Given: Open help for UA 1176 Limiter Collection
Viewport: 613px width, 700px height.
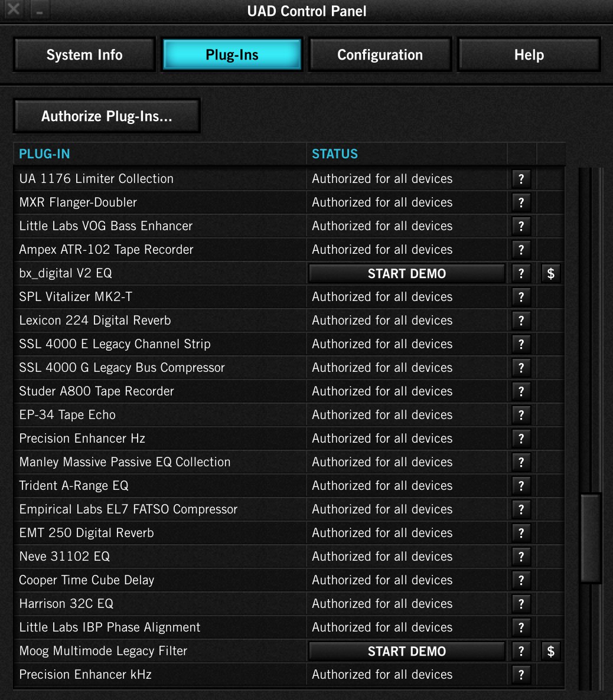Looking at the screenshot, I should click(x=521, y=179).
